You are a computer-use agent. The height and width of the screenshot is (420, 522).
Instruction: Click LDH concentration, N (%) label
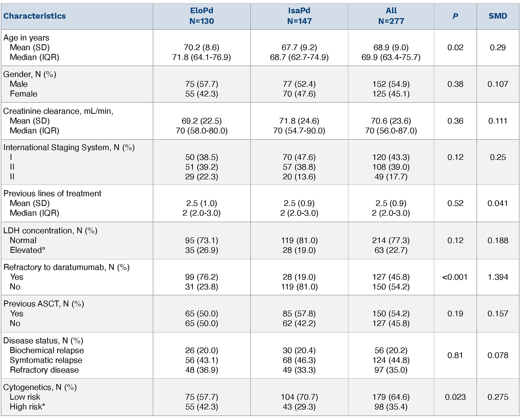(x=50, y=230)
